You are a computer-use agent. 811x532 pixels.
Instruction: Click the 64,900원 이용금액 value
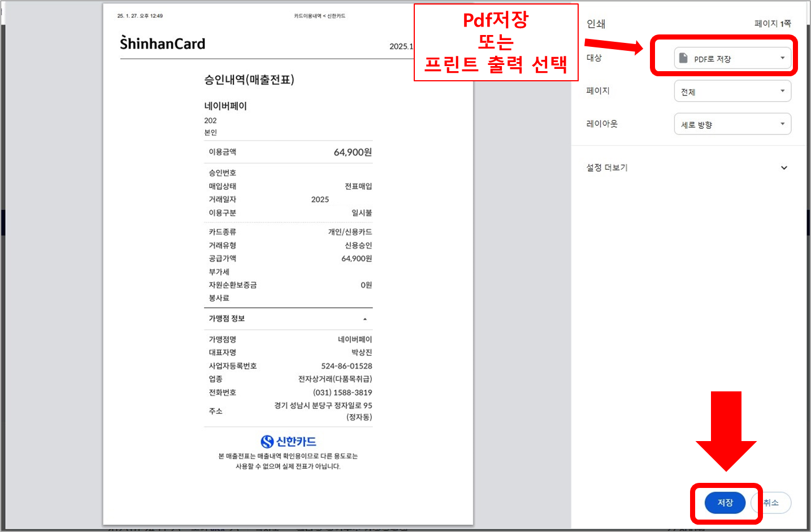353,152
